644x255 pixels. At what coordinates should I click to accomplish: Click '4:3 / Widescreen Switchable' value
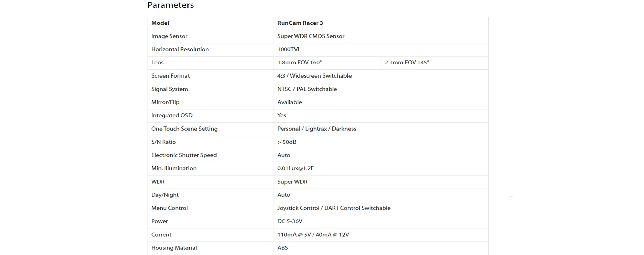314,76
